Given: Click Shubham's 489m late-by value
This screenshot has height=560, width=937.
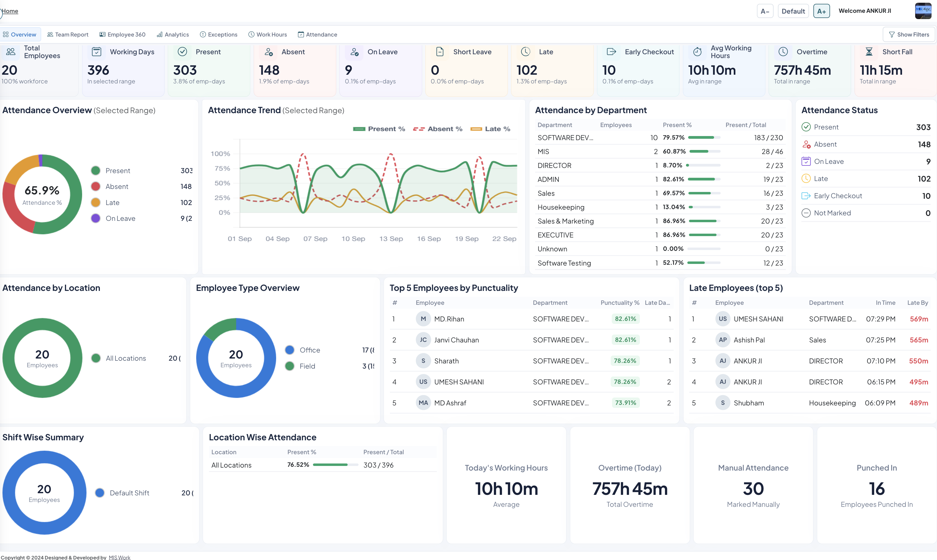Looking at the screenshot, I should click(918, 403).
